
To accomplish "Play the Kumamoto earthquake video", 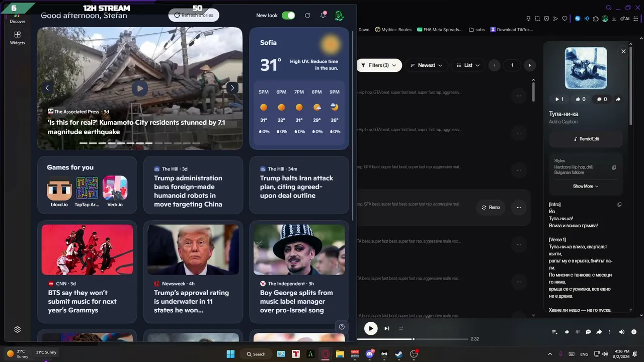I will (x=139, y=88).
